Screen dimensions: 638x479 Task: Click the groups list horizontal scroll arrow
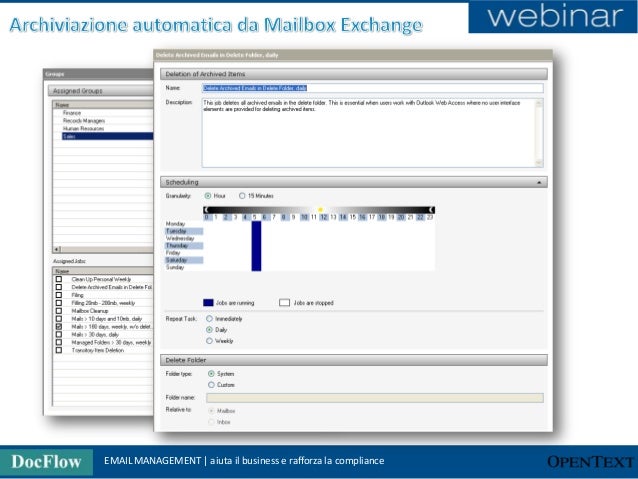57,249
